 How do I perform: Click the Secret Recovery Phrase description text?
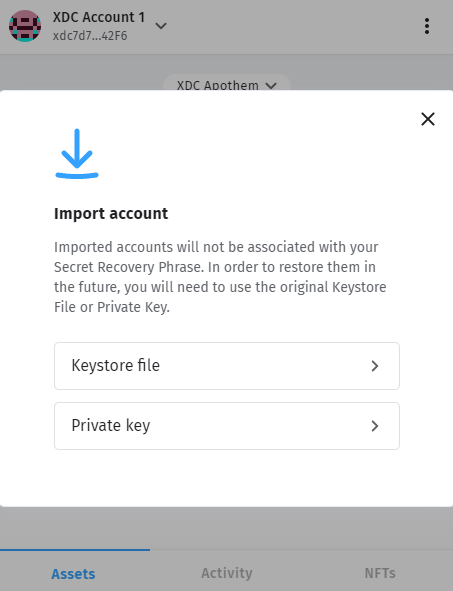[x=220, y=277]
